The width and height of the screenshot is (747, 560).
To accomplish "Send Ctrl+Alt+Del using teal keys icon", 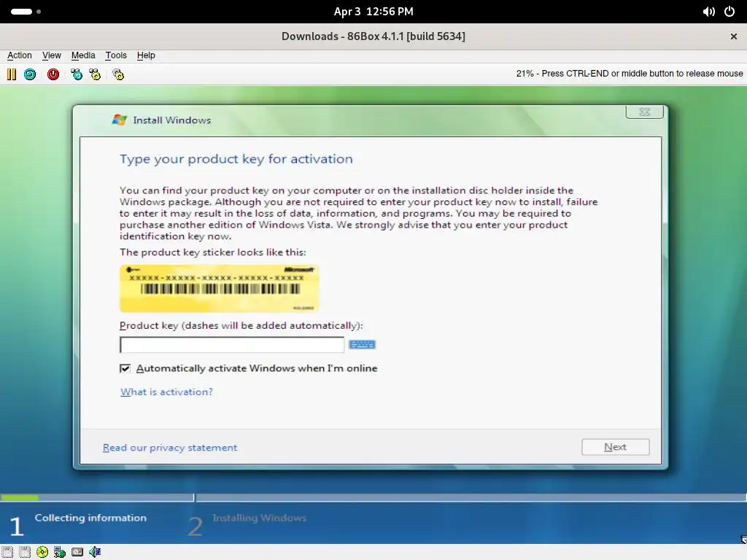I will (76, 74).
